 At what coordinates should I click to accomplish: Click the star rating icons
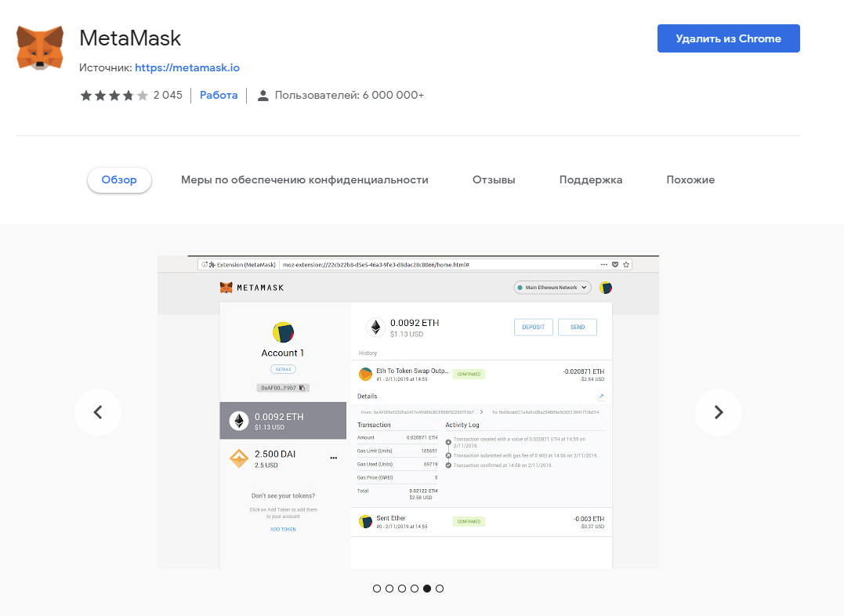click(x=114, y=96)
